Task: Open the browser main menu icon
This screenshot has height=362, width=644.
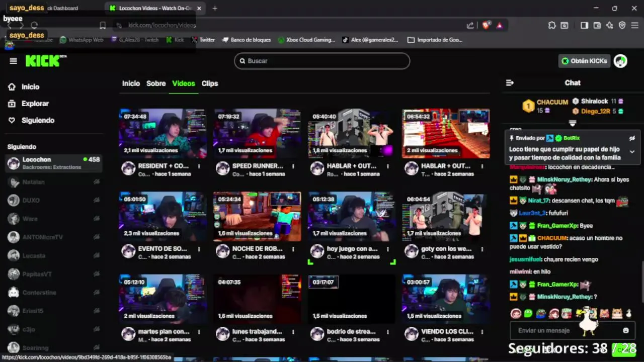Action: tap(635, 25)
